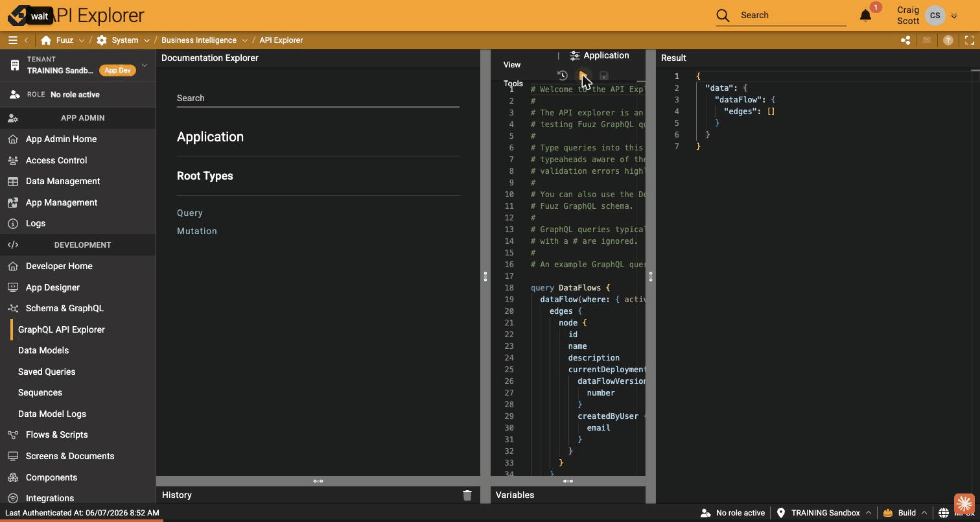Run the query with the play button
This screenshot has height=522, width=980.
pos(583,75)
